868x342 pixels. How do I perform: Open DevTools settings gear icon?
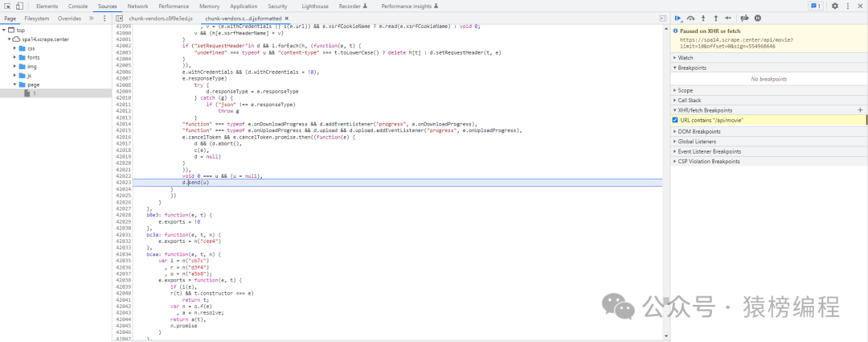[x=835, y=6]
